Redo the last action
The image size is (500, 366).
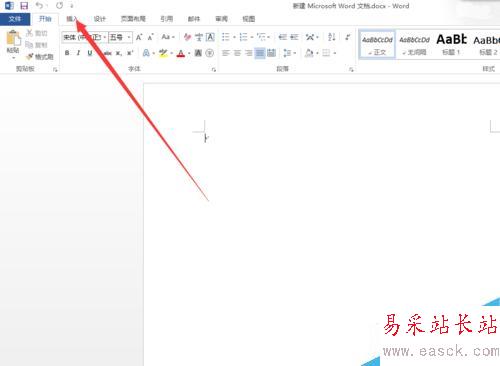(x=60, y=6)
